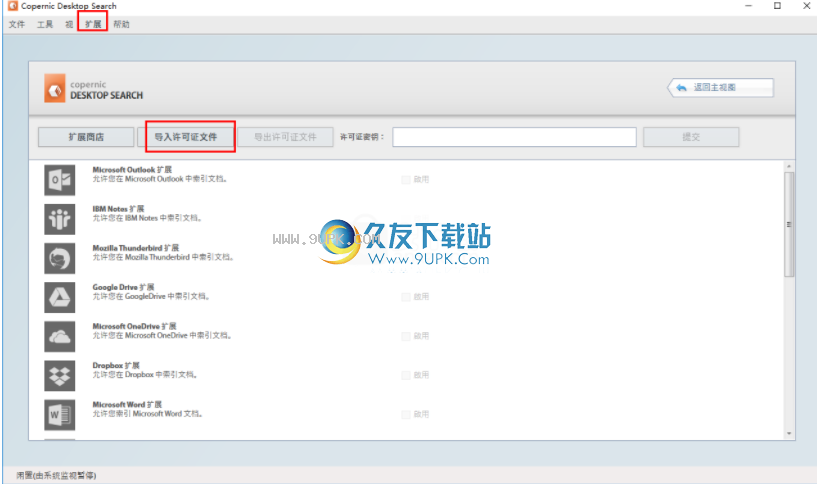Click the Copernic title bar app icon
This screenshot has height=484, width=817.
13,6
